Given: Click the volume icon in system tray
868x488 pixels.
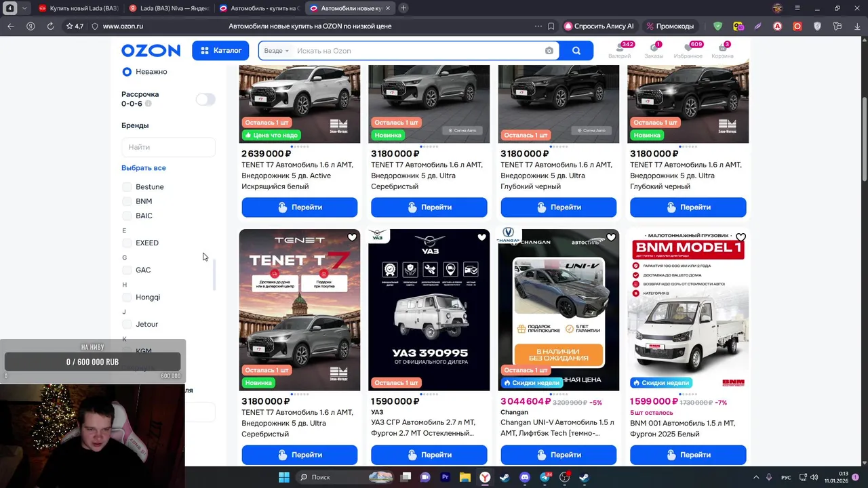Looking at the screenshot, I should (813, 477).
